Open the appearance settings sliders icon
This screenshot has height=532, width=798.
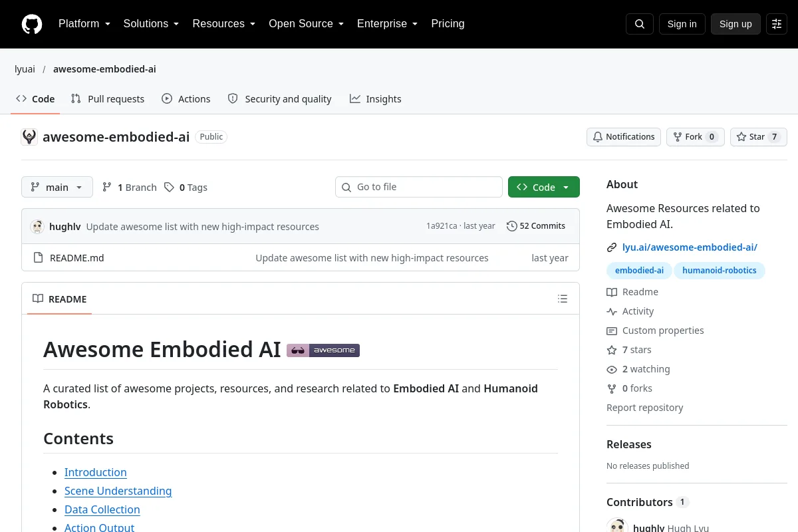(777, 24)
